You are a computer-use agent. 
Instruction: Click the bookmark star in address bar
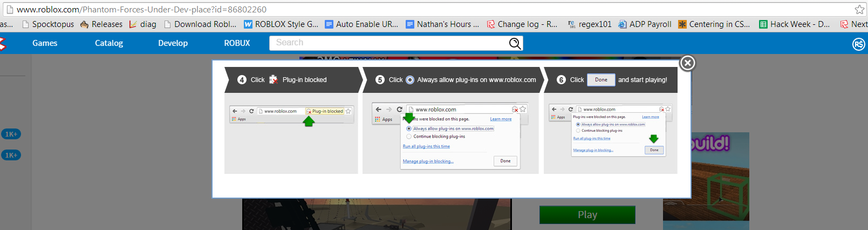tap(859, 9)
